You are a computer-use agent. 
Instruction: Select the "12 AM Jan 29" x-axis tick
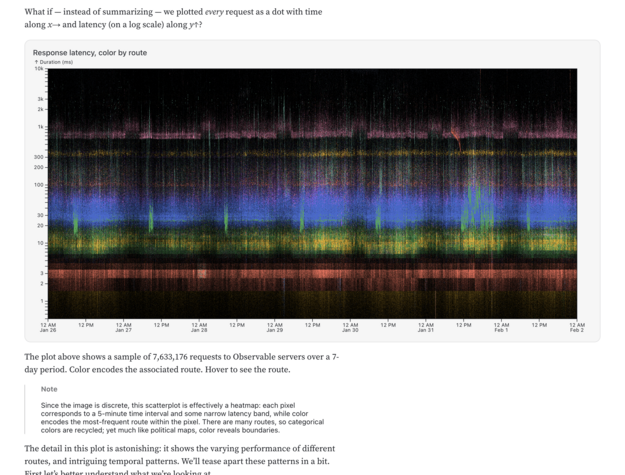point(274,327)
